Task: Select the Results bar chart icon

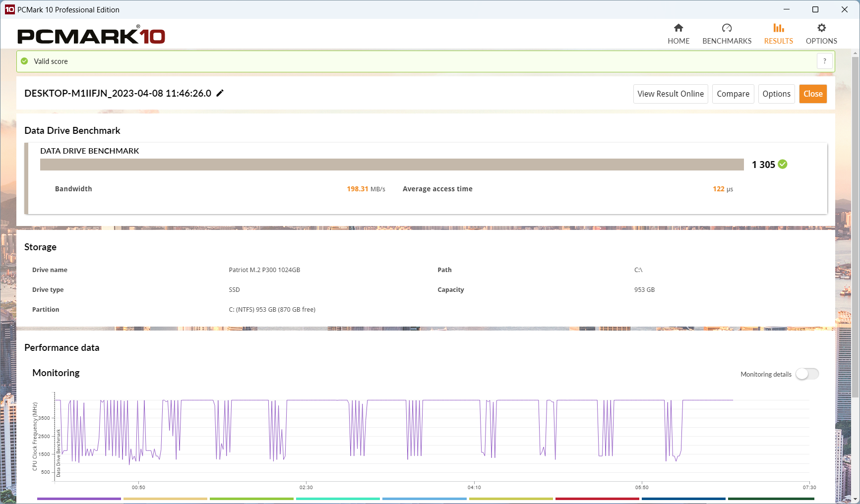Action: pyautogui.click(x=778, y=28)
